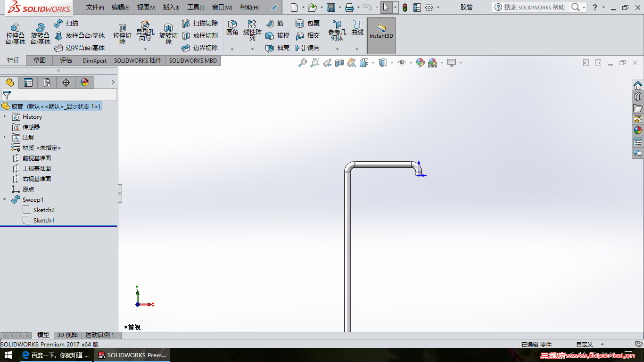Select the 包覆 wrap tool

(x=307, y=23)
